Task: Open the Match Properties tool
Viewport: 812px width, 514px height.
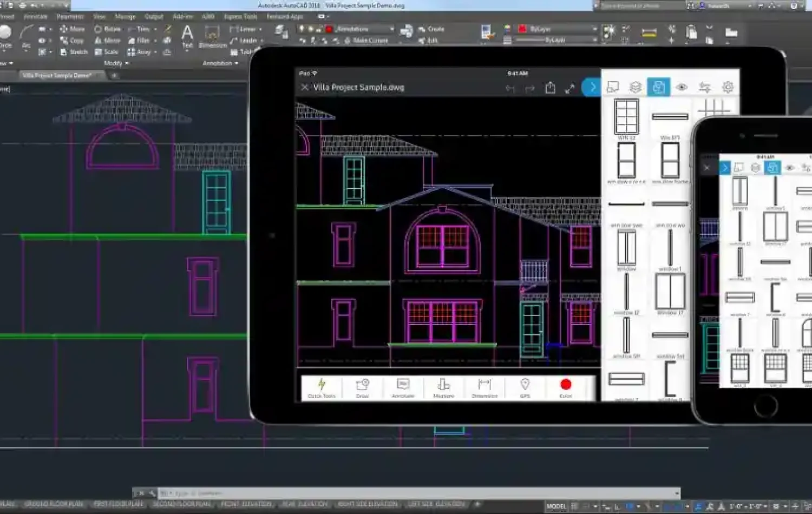Action: (488, 32)
